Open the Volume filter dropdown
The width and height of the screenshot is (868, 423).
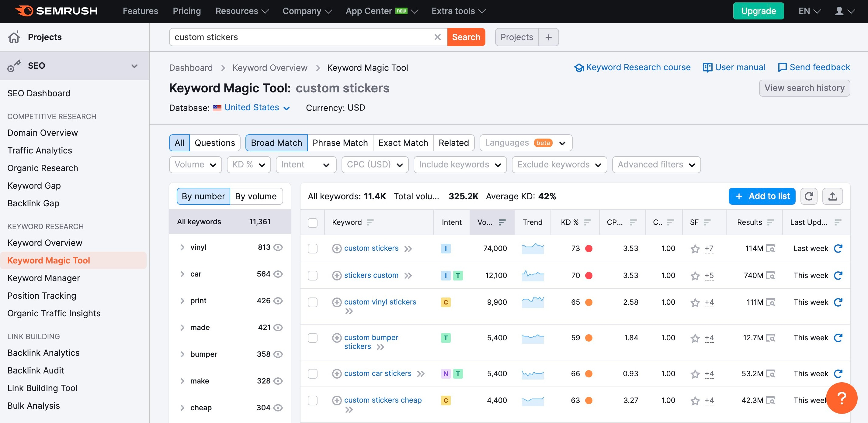pos(196,165)
